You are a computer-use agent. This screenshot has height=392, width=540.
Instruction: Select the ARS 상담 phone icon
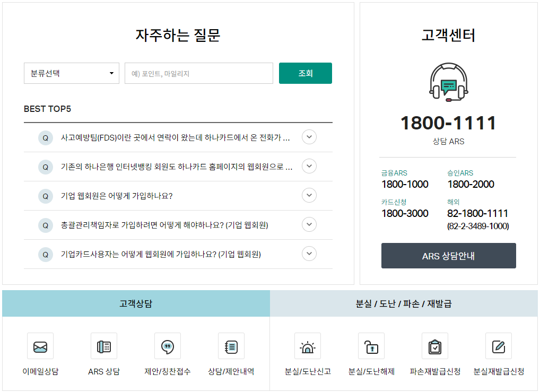tap(104, 346)
